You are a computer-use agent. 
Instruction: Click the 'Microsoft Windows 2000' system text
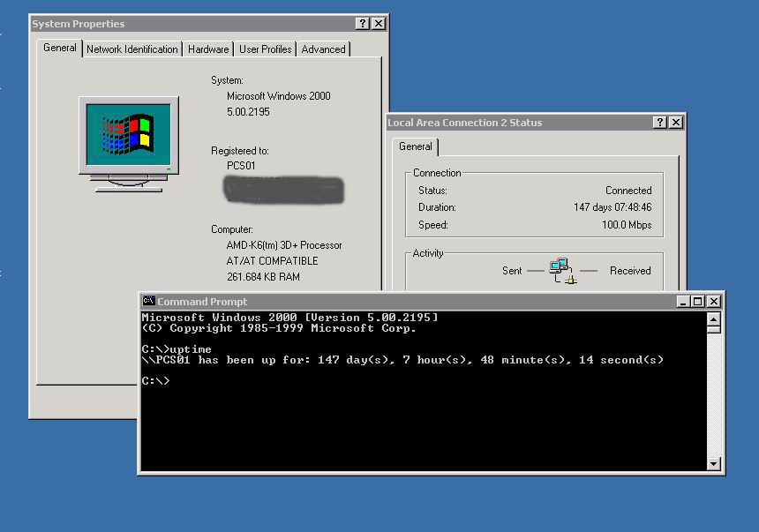pos(278,96)
